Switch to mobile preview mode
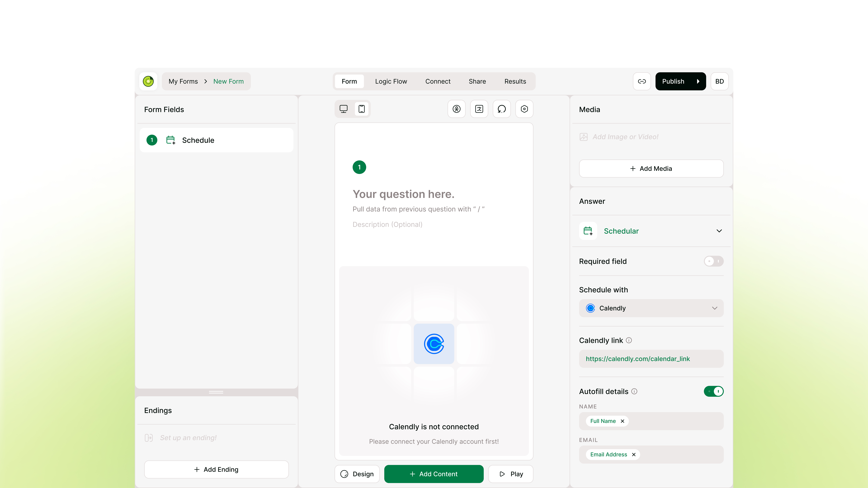The height and width of the screenshot is (488, 868). pyautogui.click(x=362, y=109)
